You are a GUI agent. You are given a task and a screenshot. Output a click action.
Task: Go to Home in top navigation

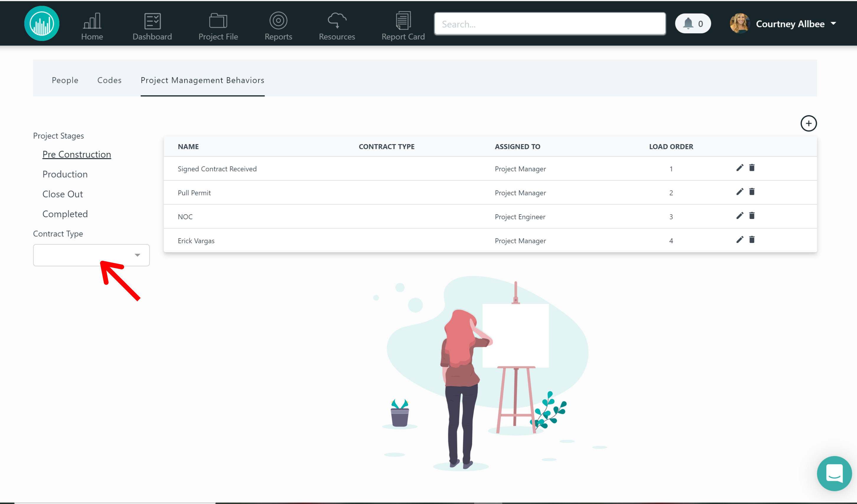pyautogui.click(x=92, y=27)
